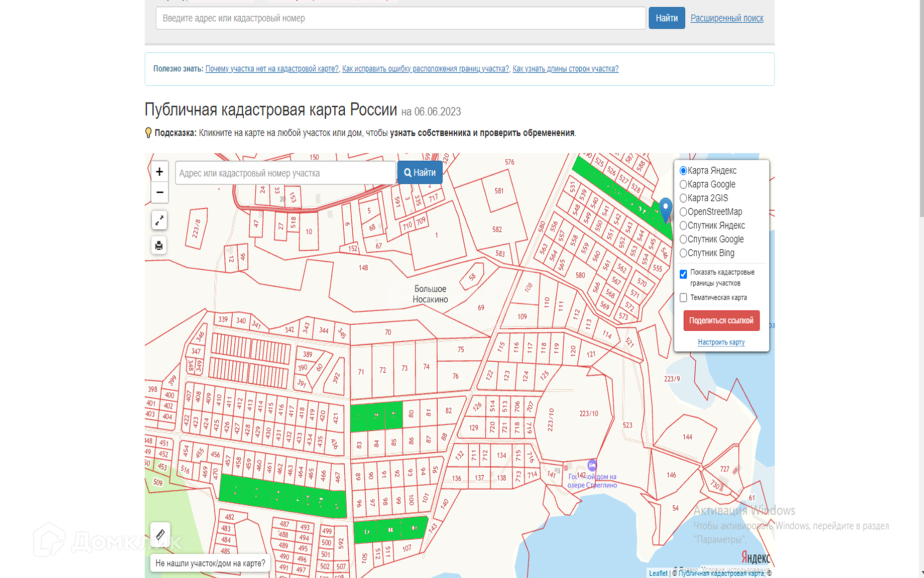Open 'Как узнать длины сторон участка?' link
The height and width of the screenshot is (578, 924).
(x=565, y=69)
